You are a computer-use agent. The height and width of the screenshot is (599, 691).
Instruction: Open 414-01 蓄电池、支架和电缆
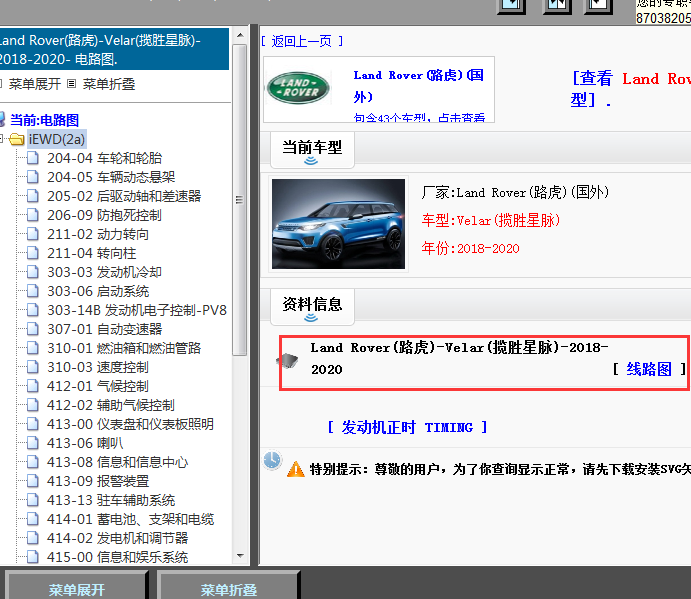click(130, 519)
